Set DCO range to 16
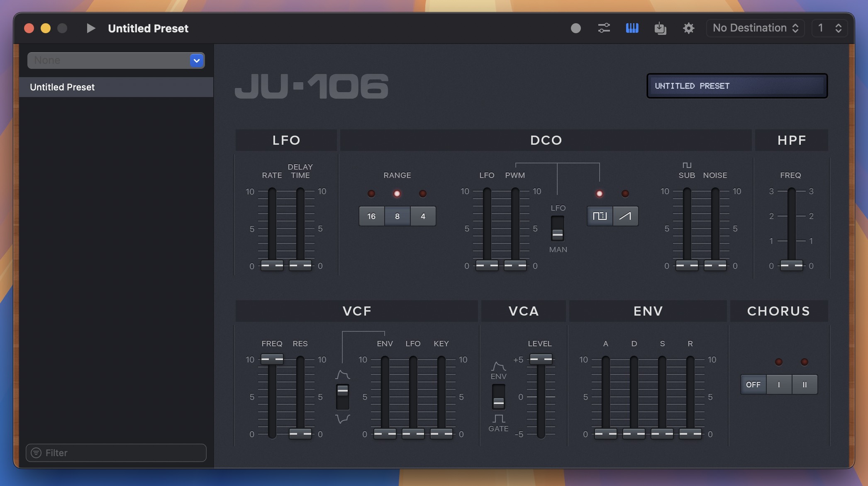This screenshot has width=868, height=486. tap(371, 216)
